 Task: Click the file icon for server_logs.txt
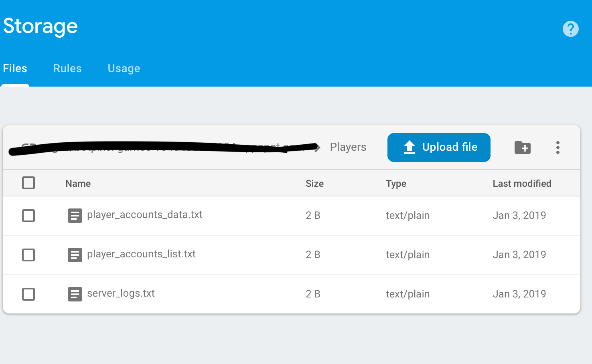point(75,294)
